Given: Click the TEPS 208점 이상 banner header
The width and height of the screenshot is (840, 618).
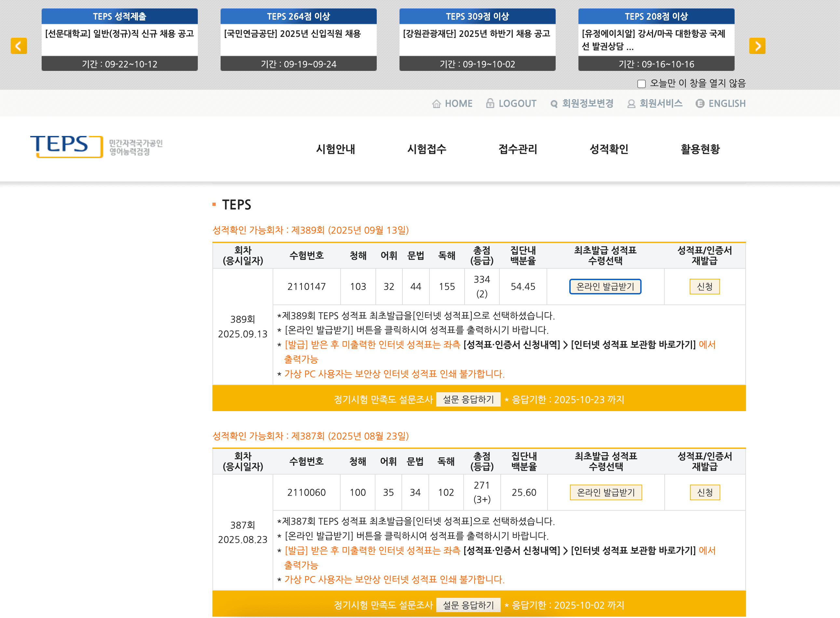Looking at the screenshot, I should (656, 17).
